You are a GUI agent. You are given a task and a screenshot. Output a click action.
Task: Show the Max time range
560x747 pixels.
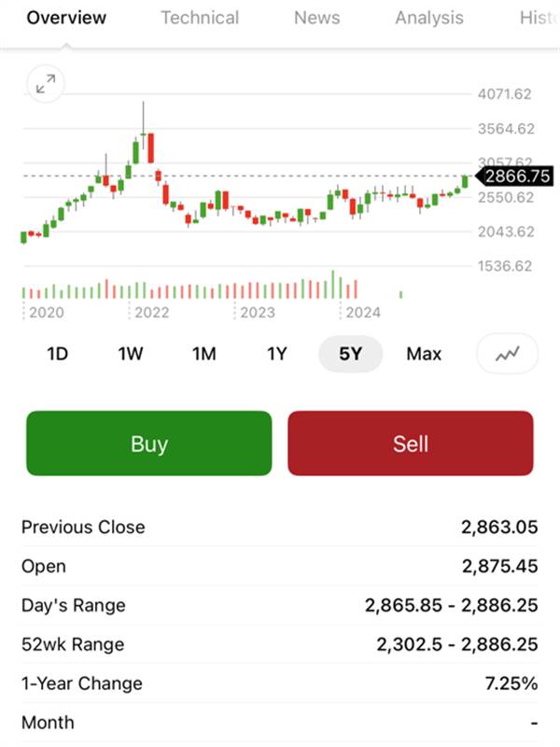pos(424,354)
